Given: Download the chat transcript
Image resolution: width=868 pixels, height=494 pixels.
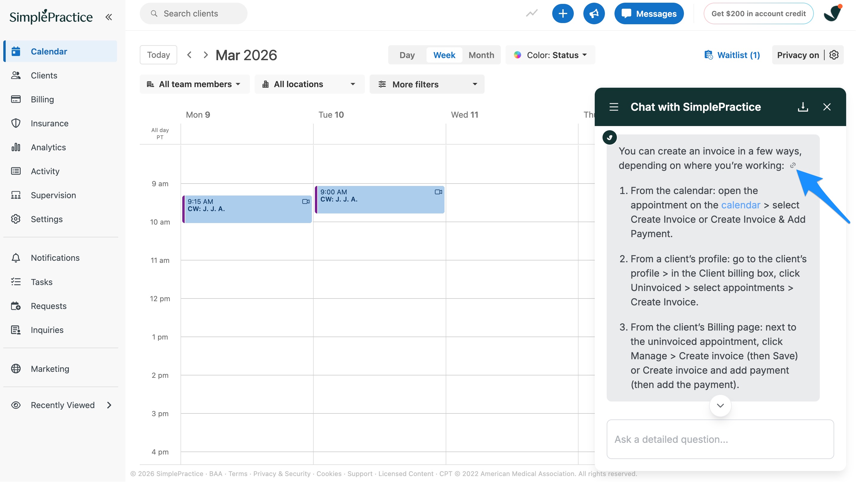Looking at the screenshot, I should pyautogui.click(x=802, y=107).
